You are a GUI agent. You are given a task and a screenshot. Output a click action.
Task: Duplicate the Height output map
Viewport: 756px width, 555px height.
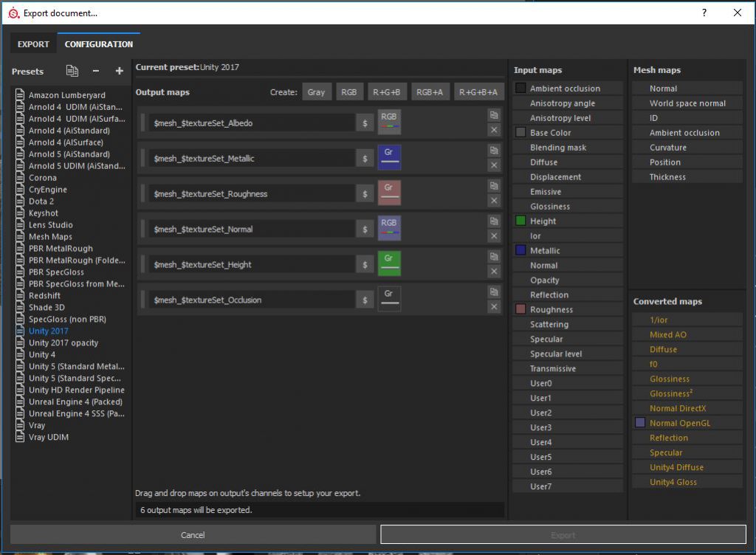point(494,256)
